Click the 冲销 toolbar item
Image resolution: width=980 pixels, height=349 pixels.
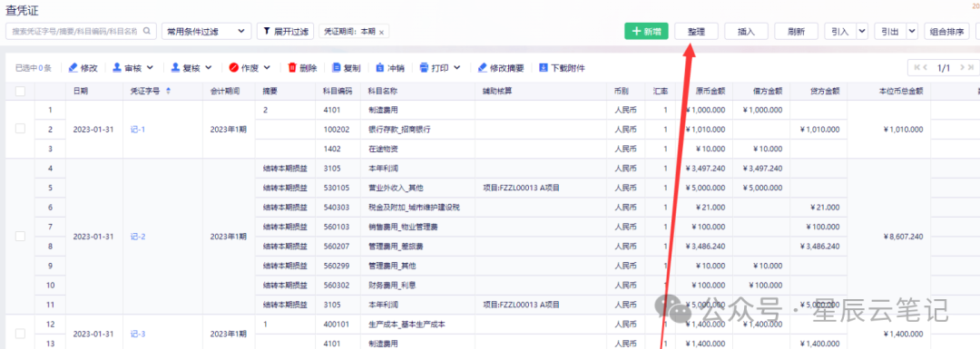pyautogui.click(x=390, y=67)
